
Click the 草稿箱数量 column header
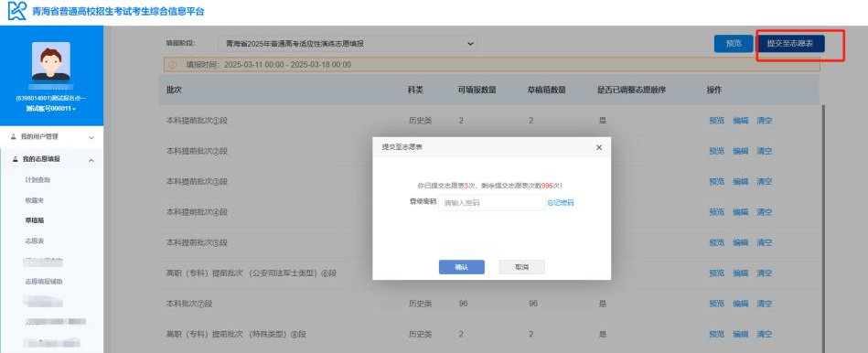pos(546,90)
